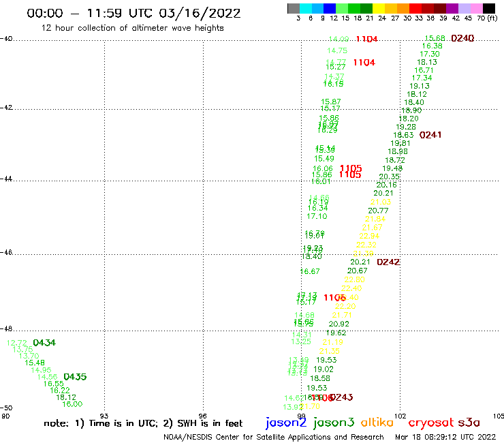Click the s3a pass time 0242
The height and width of the screenshot is (443, 504).
pos(388,262)
